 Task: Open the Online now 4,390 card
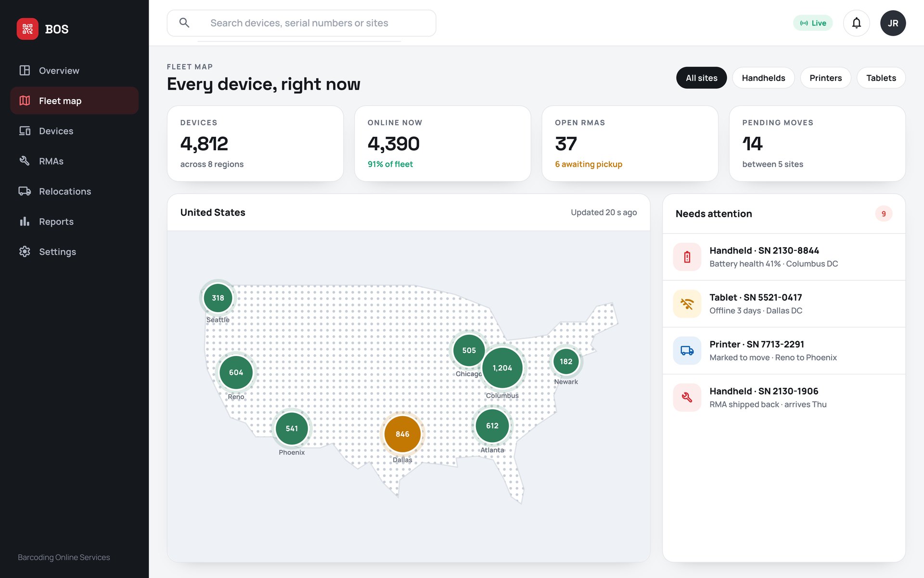(x=442, y=144)
